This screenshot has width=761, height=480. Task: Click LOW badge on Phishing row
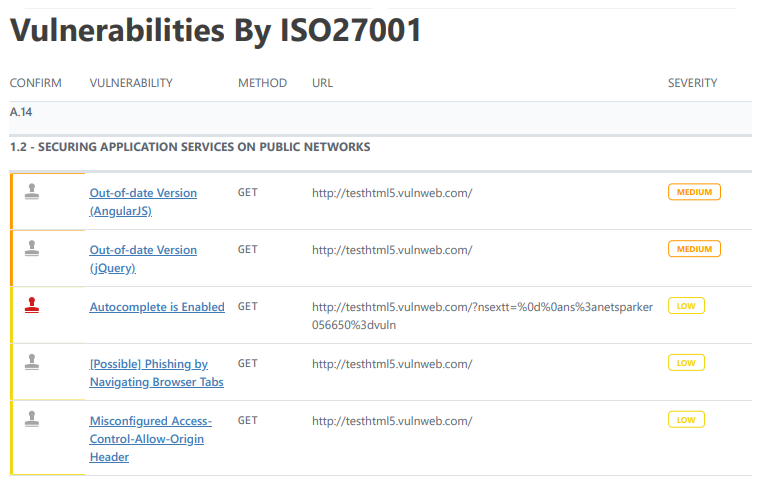(686, 363)
